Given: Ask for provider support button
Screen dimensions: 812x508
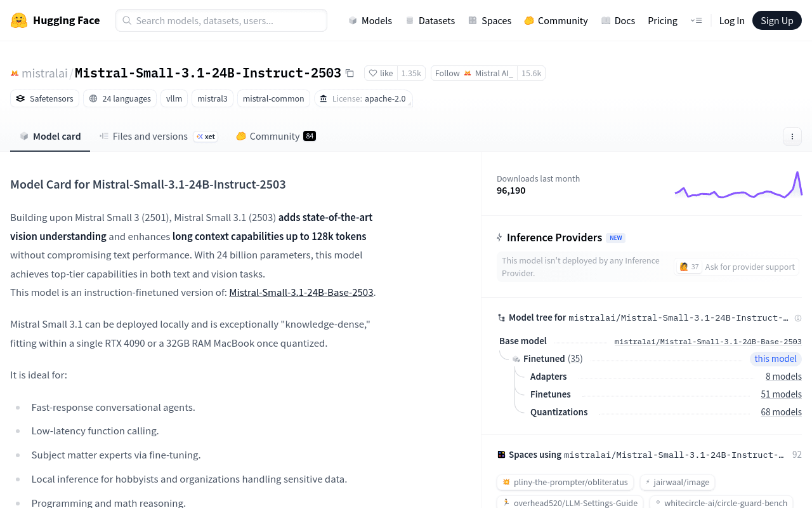Looking at the screenshot, I should pyautogui.click(x=737, y=267).
